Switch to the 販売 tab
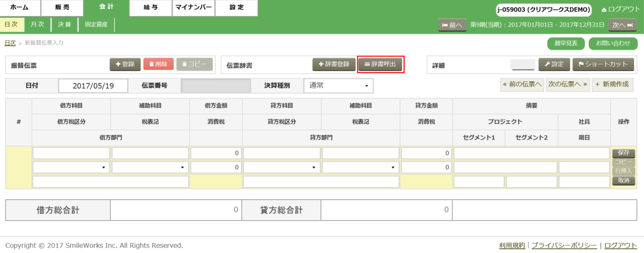This screenshot has height=253, width=644. (62, 8)
